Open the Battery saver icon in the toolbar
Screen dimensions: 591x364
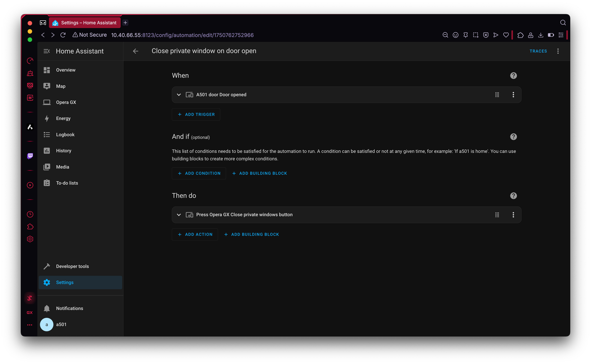tap(551, 35)
